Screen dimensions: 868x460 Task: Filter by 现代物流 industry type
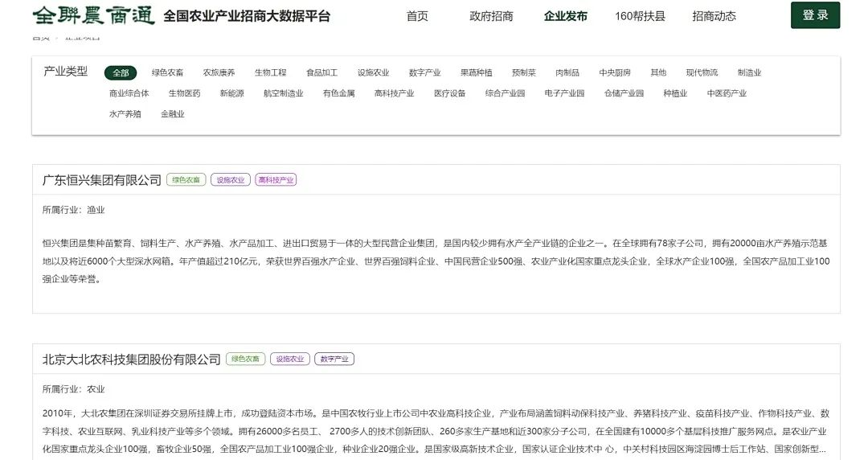(x=702, y=72)
